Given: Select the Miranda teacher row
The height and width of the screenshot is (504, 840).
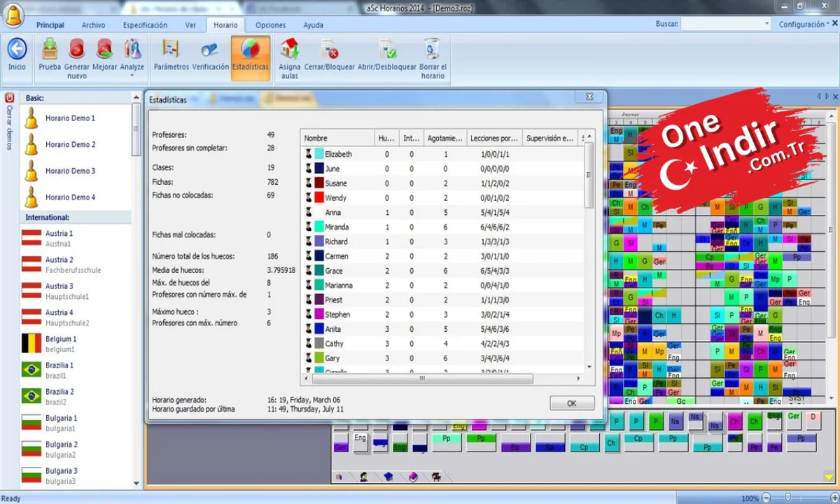Looking at the screenshot, I should coord(442,227).
